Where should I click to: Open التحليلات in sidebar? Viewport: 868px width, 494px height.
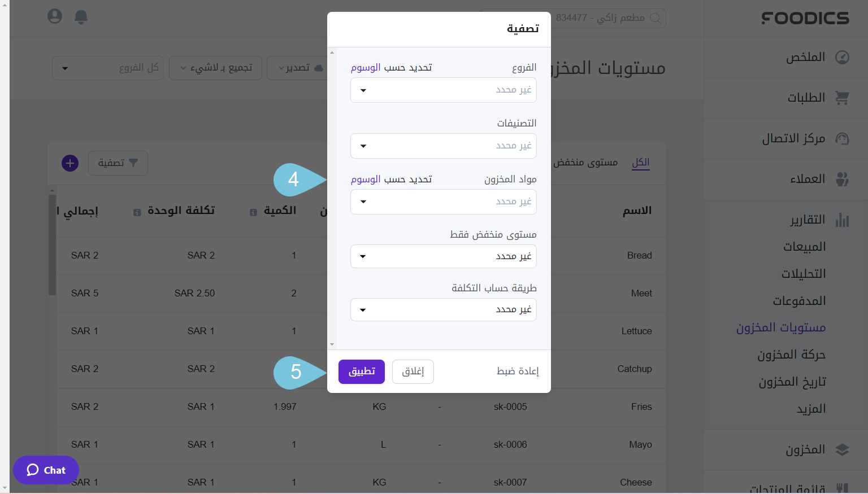click(x=804, y=274)
